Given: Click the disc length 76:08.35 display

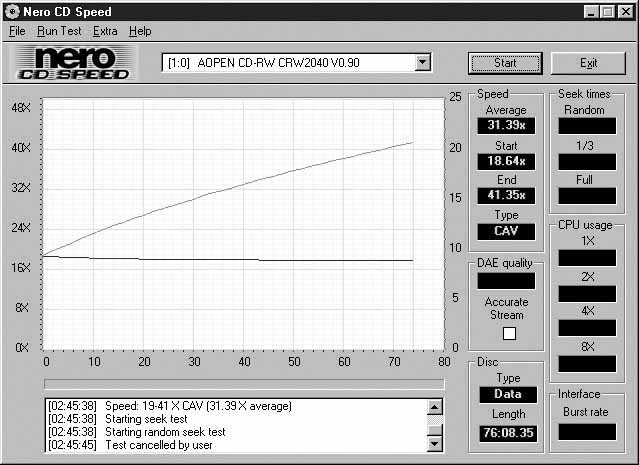Looking at the screenshot, I should (506, 435).
